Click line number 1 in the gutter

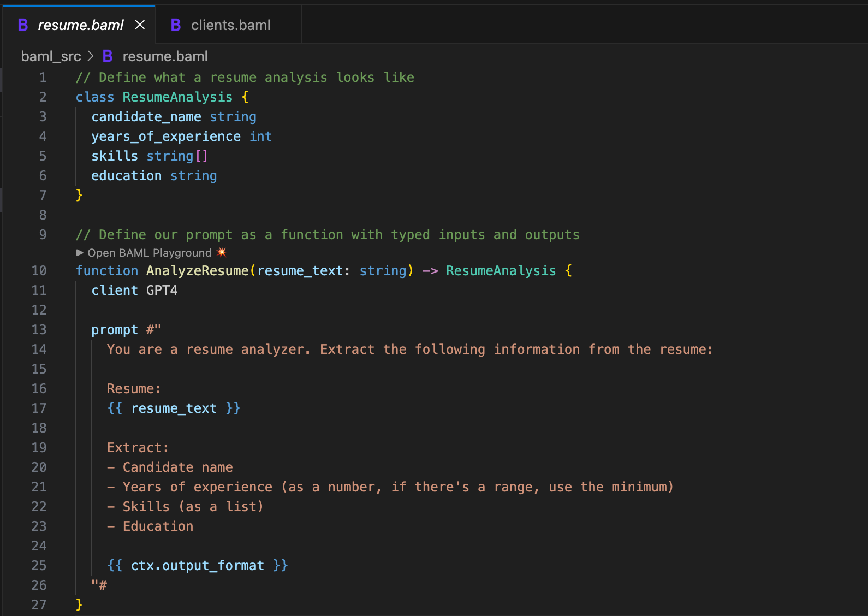coord(43,78)
